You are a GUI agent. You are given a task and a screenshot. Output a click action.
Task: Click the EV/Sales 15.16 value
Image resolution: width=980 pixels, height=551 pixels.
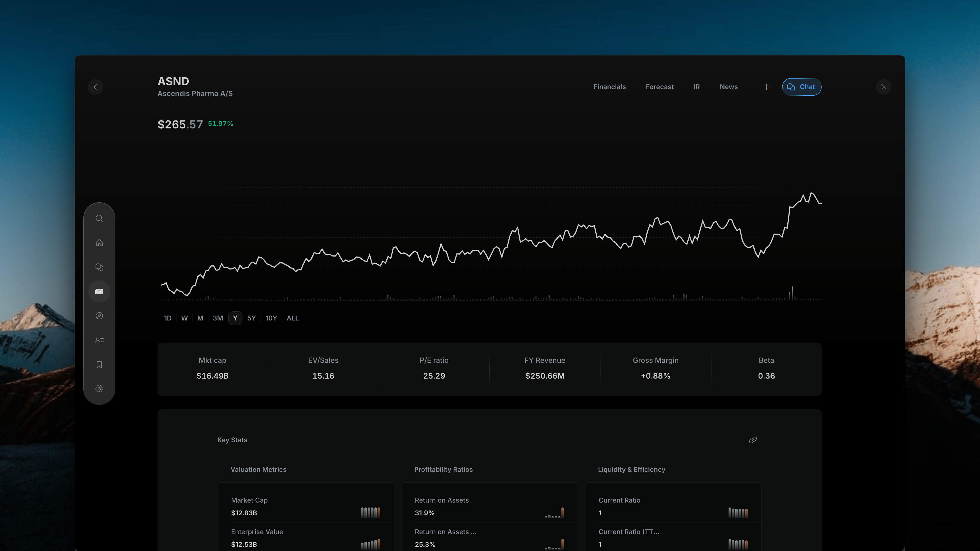coord(323,376)
